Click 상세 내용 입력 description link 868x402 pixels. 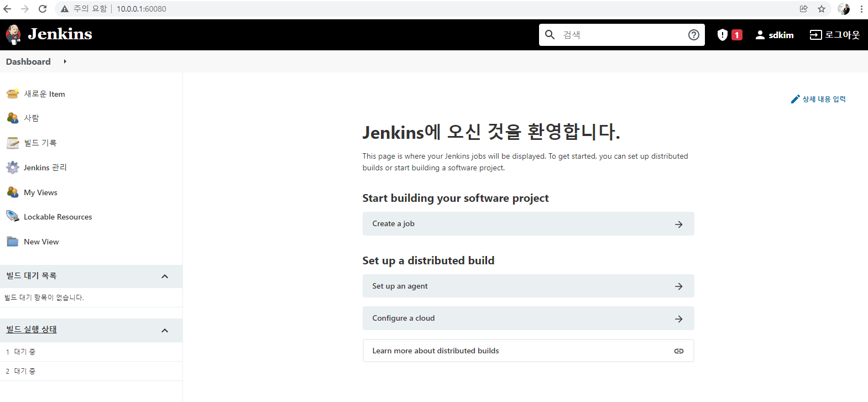coord(824,99)
